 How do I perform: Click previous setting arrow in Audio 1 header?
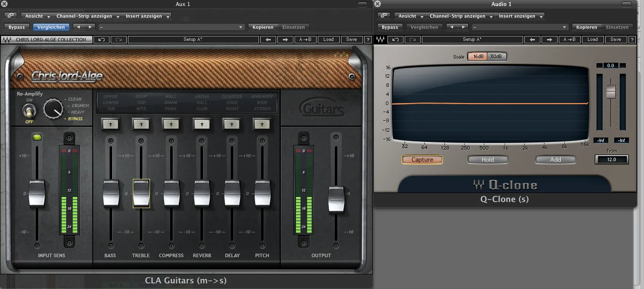pyautogui.click(x=452, y=27)
